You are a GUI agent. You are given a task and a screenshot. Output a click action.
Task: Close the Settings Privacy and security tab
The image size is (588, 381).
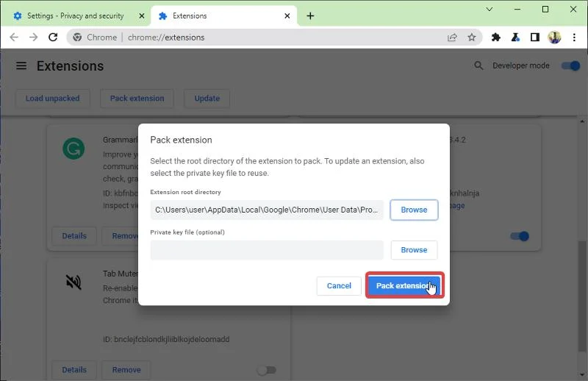[x=142, y=15]
